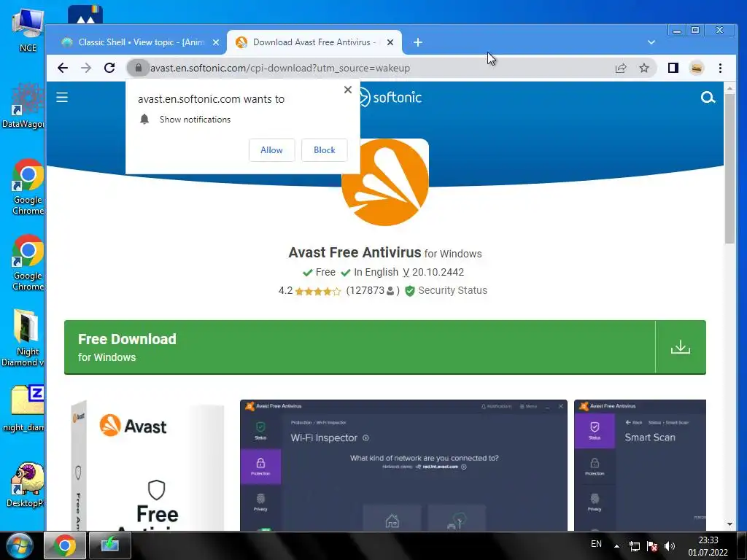Open the network tray icon
747x560 pixels.
[634, 546]
